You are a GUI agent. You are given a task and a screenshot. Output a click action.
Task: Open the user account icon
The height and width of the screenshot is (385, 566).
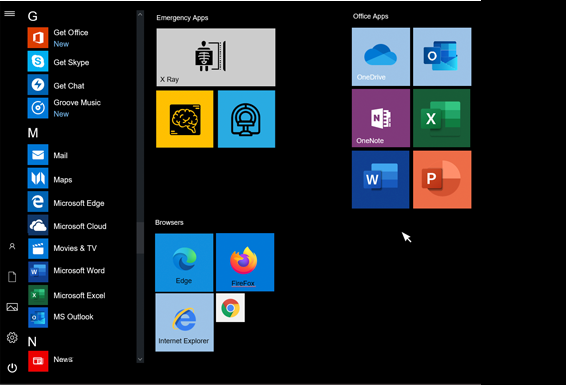(x=12, y=246)
